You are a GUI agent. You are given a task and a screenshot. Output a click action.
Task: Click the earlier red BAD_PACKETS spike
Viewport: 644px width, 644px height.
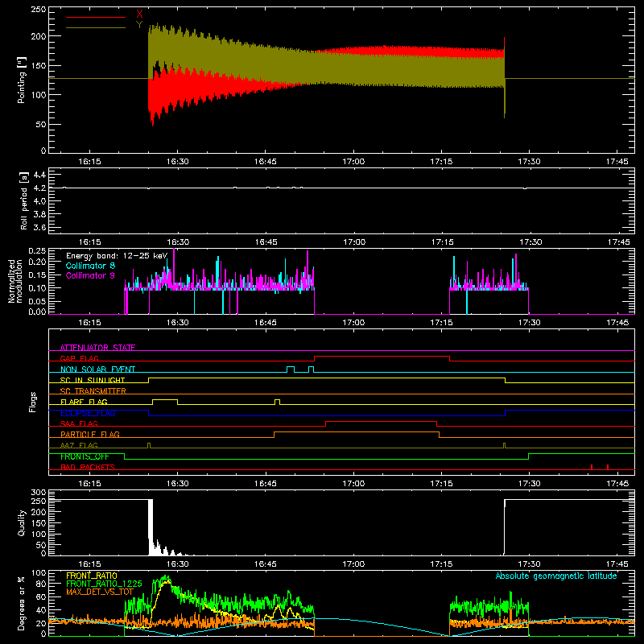tap(592, 467)
